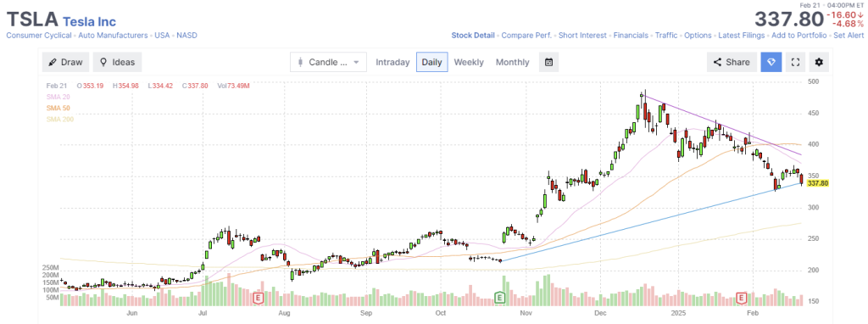Viewport: 868px width, 324px height.
Task: Click the earnings E marker near February
Action: pyautogui.click(x=742, y=299)
